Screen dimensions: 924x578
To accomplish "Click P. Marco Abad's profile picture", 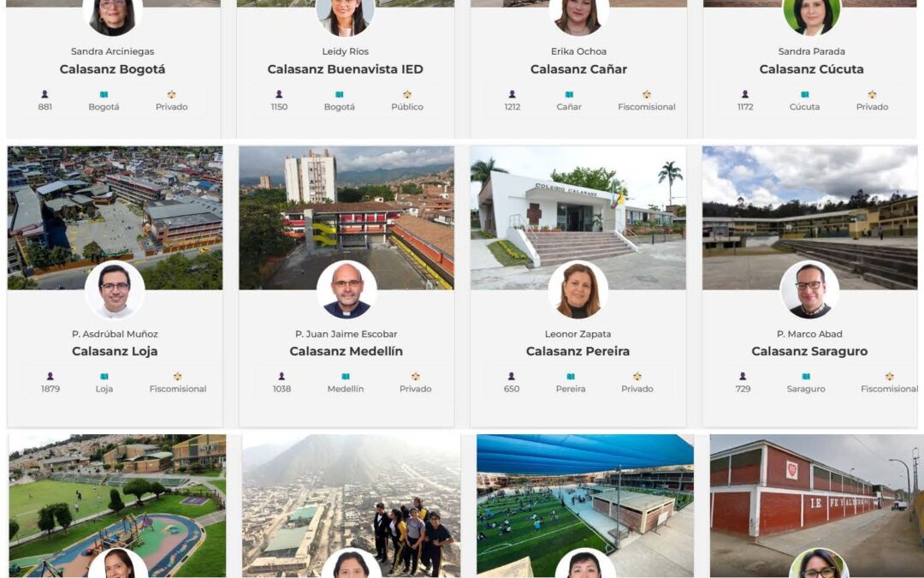I will 809,290.
